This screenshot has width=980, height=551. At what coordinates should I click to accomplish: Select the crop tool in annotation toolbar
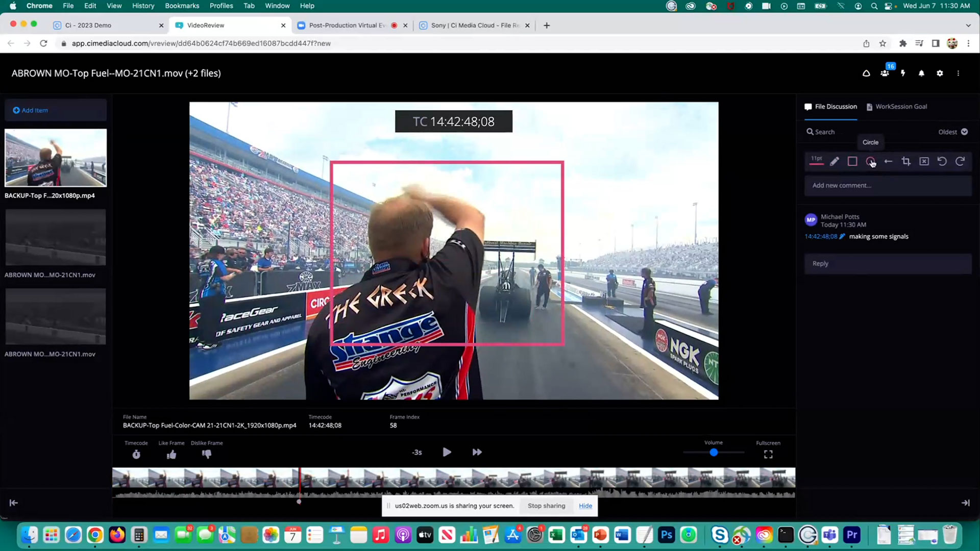click(x=906, y=161)
